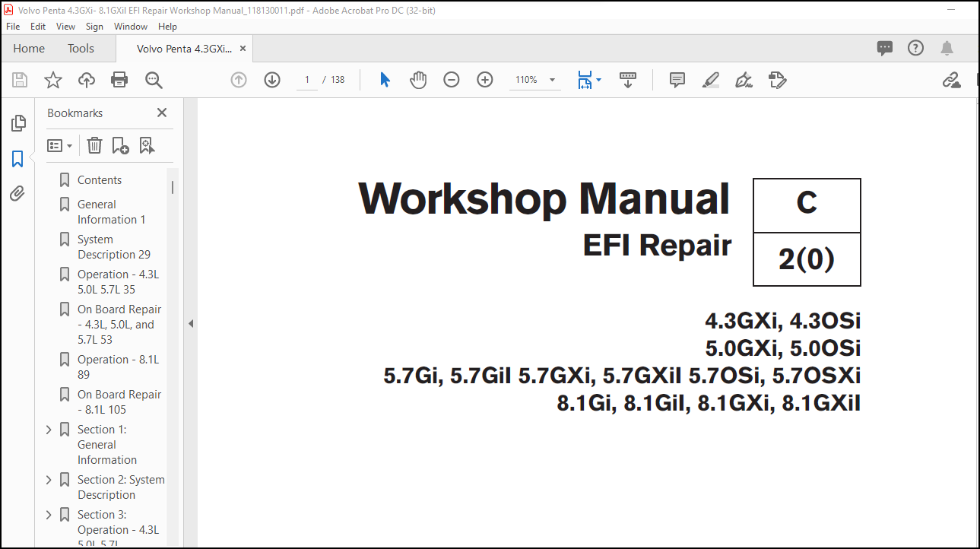The width and height of the screenshot is (980, 549).
Task: Select the Volvo Penta 4.3GXi document tab
Action: [x=185, y=49]
